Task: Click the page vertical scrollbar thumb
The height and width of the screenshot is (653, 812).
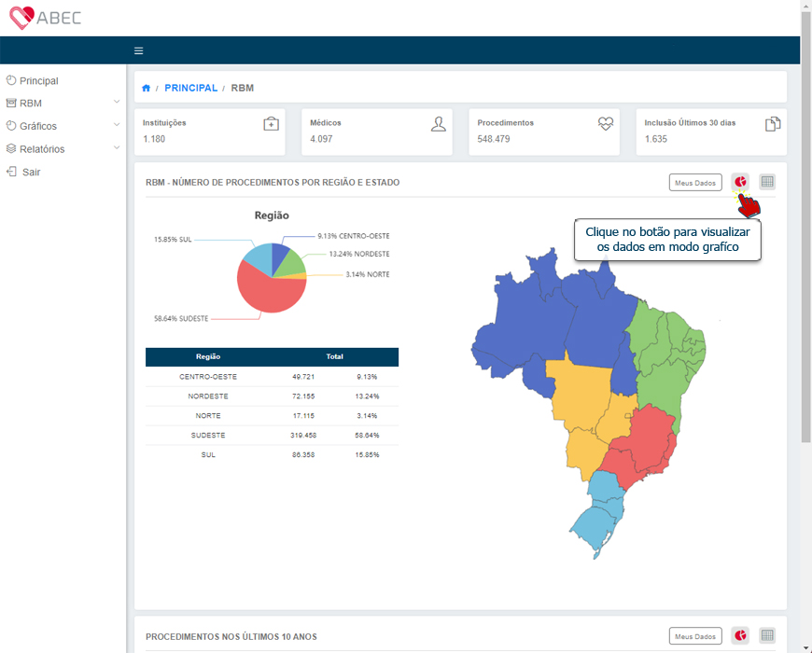Action: [805, 227]
